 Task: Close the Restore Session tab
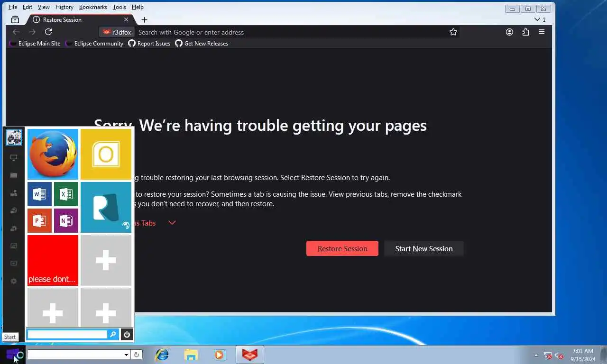tap(126, 19)
